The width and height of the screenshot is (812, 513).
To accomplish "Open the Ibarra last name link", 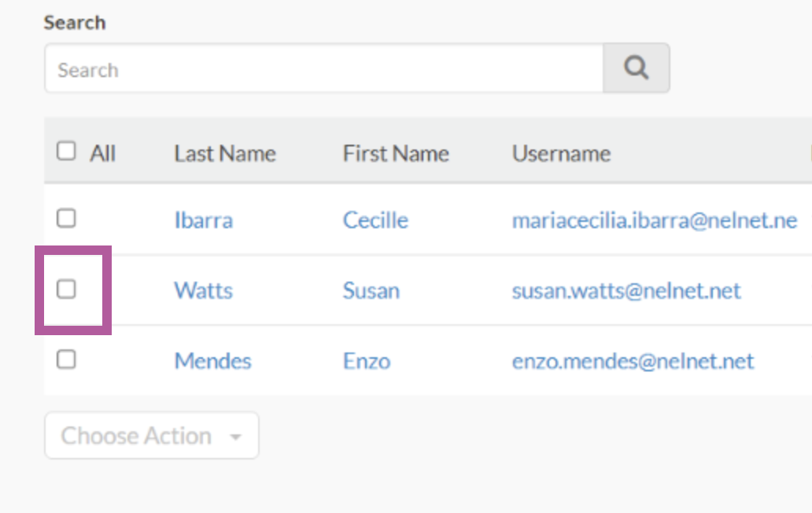I will click(x=204, y=220).
